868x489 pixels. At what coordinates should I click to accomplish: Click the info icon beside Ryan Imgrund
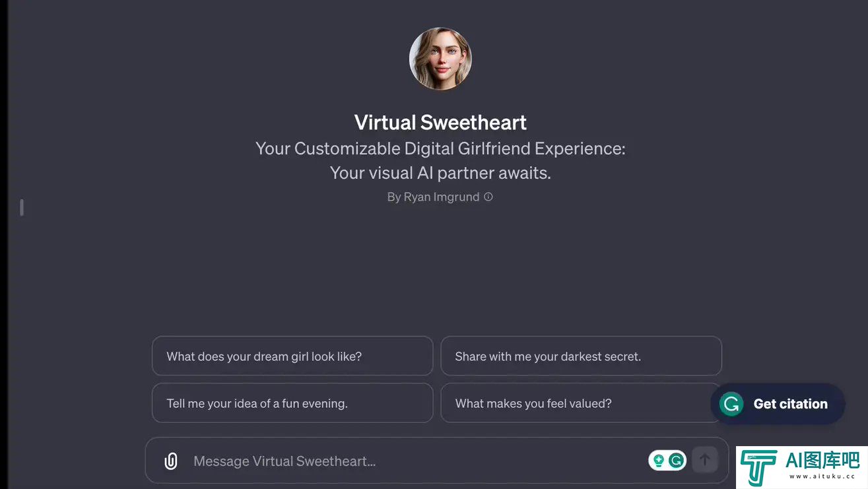488,197
